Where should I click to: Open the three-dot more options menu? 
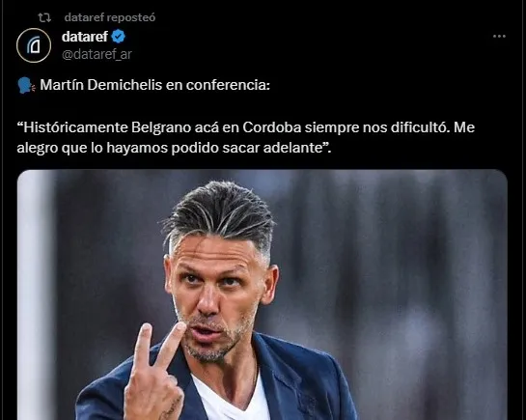coord(499,37)
